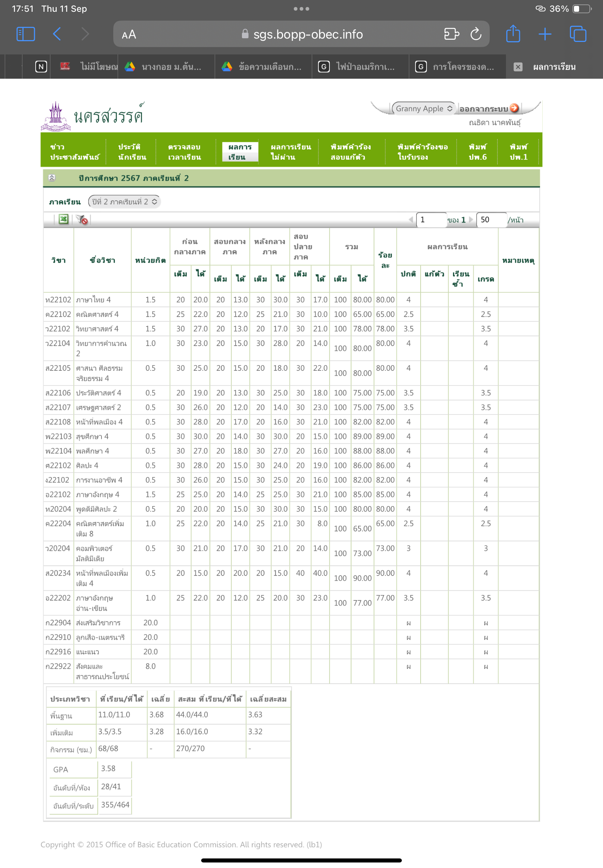Click the student name ณธิดา นาคพันธุ์

pos(495,122)
